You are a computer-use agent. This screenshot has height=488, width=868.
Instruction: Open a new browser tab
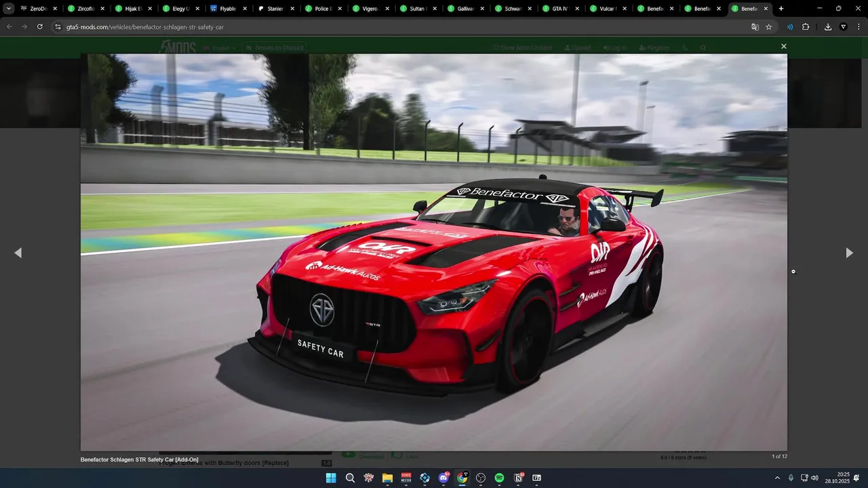(781, 9)
